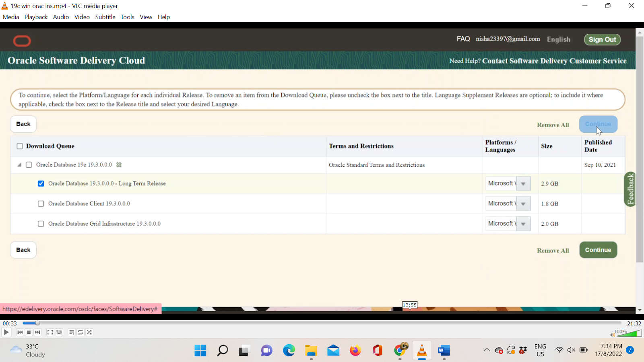Open Task View on taskbar
The image size is (644, 362).
(x=244, y=351)
